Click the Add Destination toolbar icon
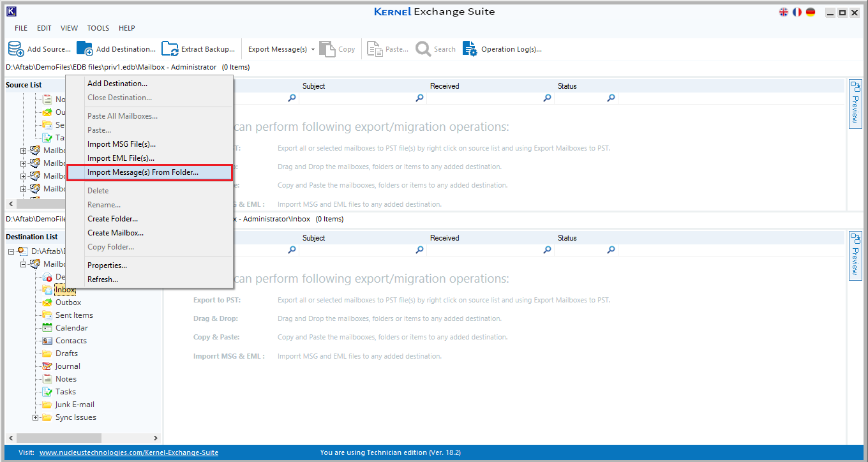Viewport: 868px width, 462px height. click(85, 49)
